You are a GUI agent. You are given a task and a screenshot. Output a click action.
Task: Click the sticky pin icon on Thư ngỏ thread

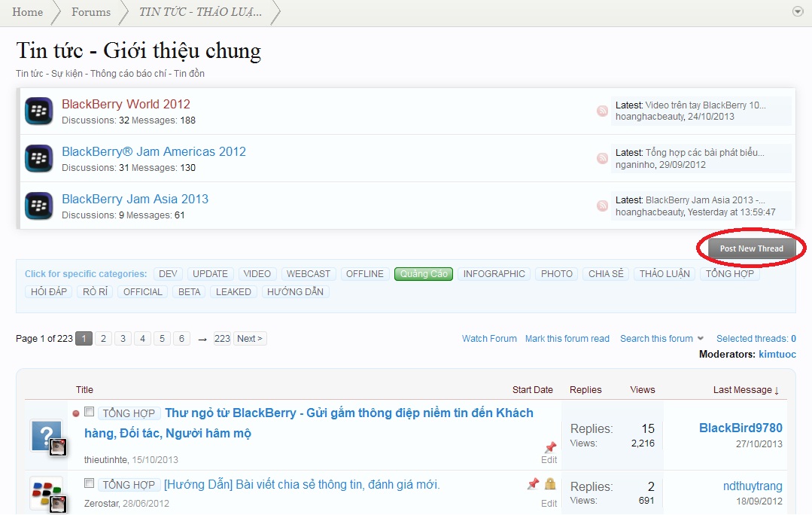[x=550, y=446]
